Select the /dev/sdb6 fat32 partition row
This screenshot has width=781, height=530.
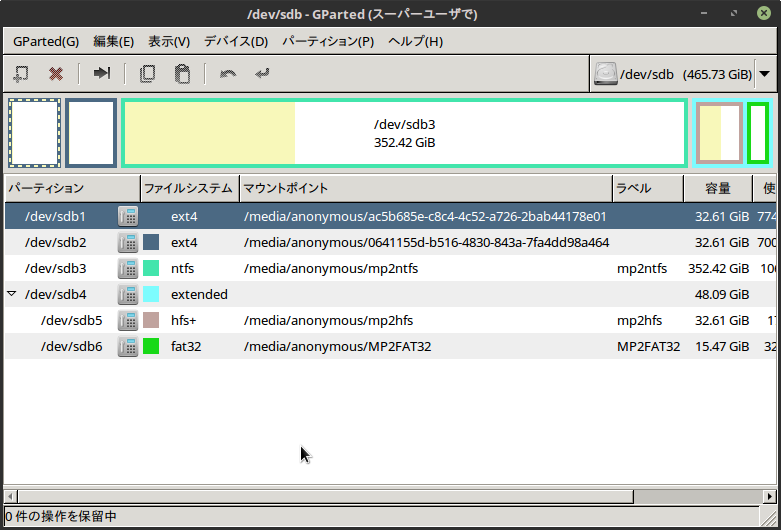pyautogui.click(x=300, y=346)
